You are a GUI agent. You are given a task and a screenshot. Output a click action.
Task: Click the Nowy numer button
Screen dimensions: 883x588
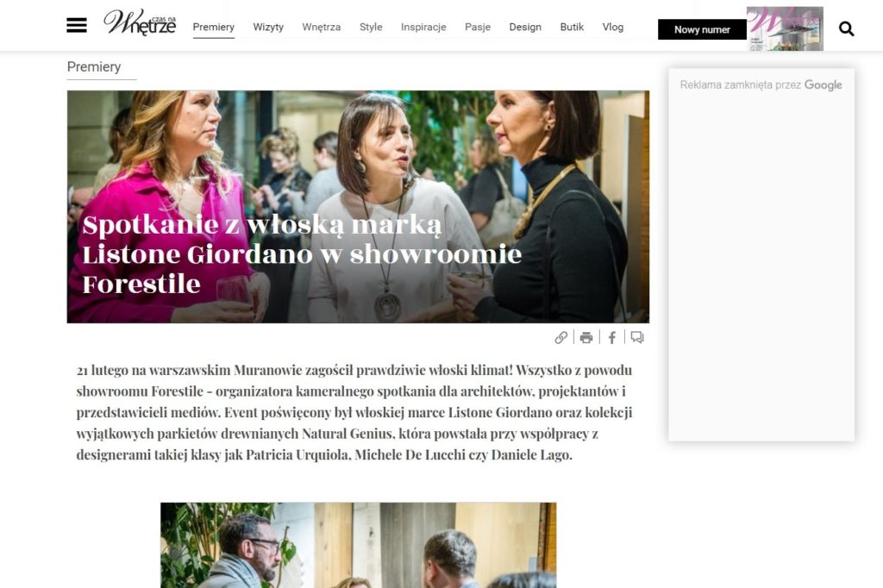(x=702, y=29)
